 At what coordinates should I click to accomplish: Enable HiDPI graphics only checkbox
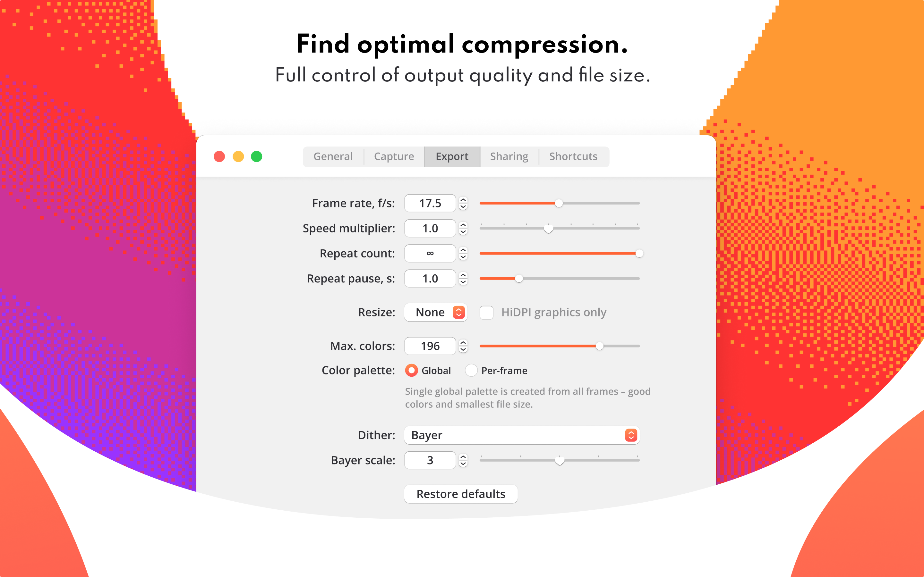point(486,313)
